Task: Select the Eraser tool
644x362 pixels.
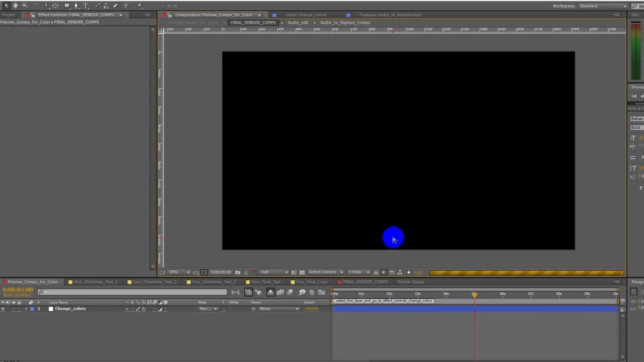Action: [x=116, y=6]
